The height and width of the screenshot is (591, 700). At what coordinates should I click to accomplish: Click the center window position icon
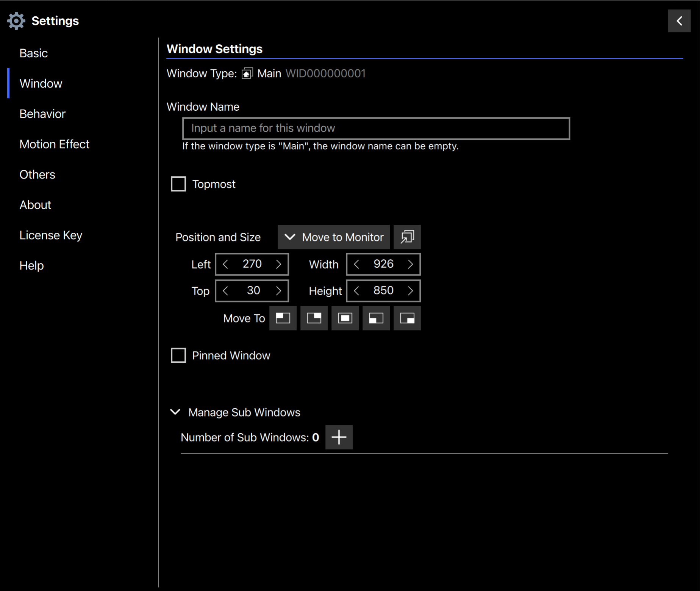point(345,318)
